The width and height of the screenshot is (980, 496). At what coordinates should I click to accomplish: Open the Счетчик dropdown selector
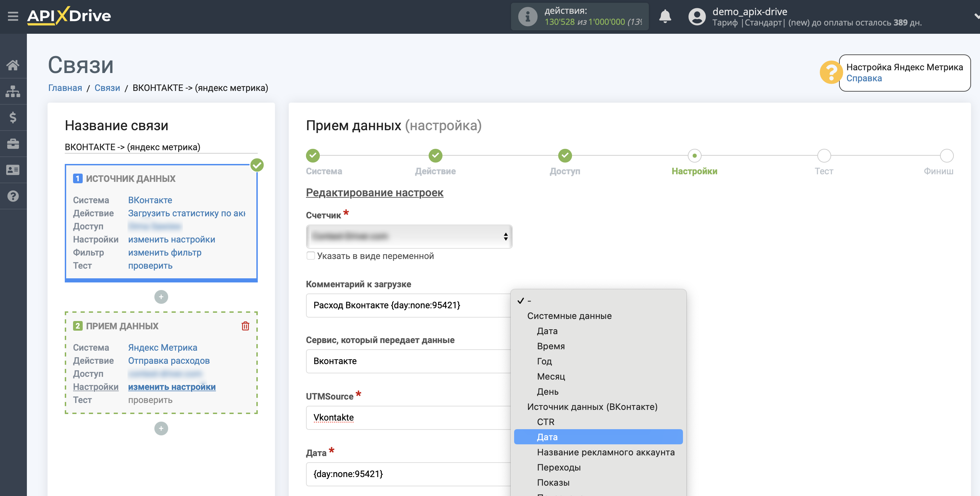tap(409, 236)
